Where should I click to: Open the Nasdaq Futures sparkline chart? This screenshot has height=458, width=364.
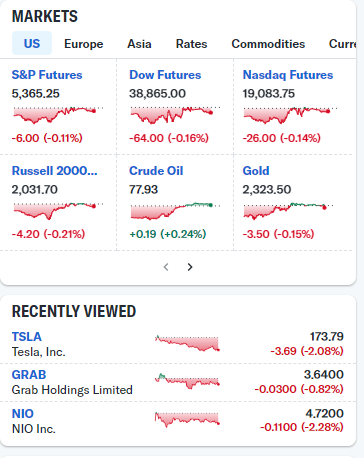coord(290,115)
